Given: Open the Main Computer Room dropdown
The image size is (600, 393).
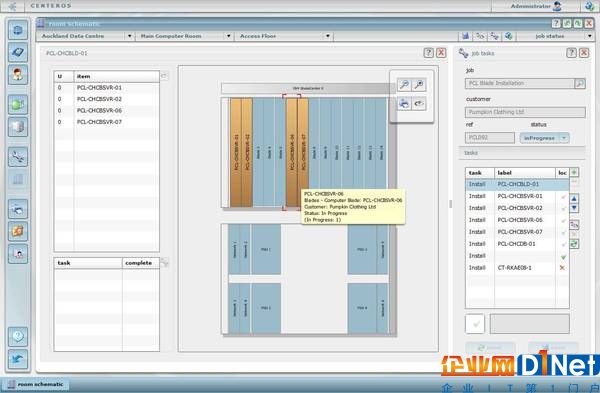Looking at the screenshot, I should click(x=185, y=36).
